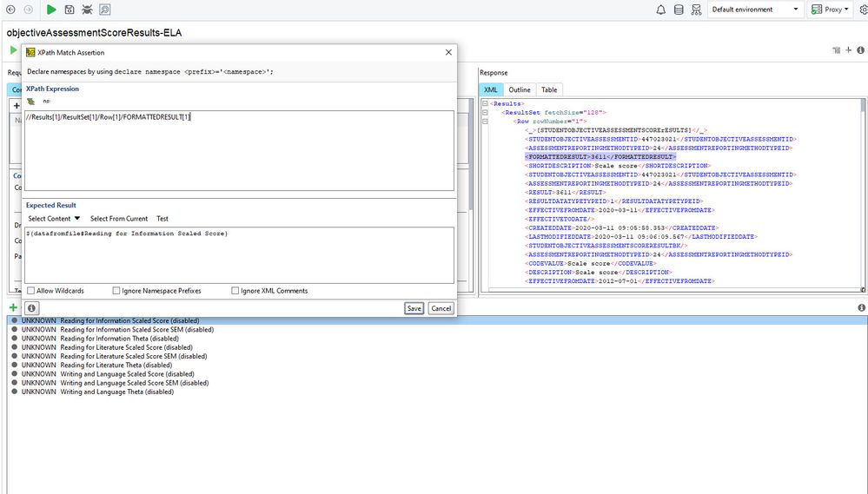
Task: Enable Ignore Namespace Prefixes checkbox
Action: (116, 291)
